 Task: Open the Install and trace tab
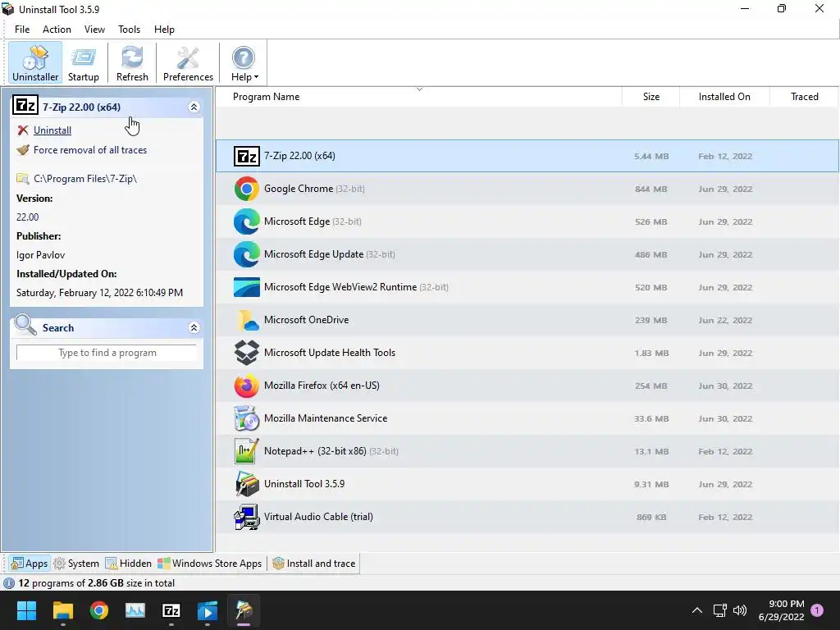tap(314, 564)
